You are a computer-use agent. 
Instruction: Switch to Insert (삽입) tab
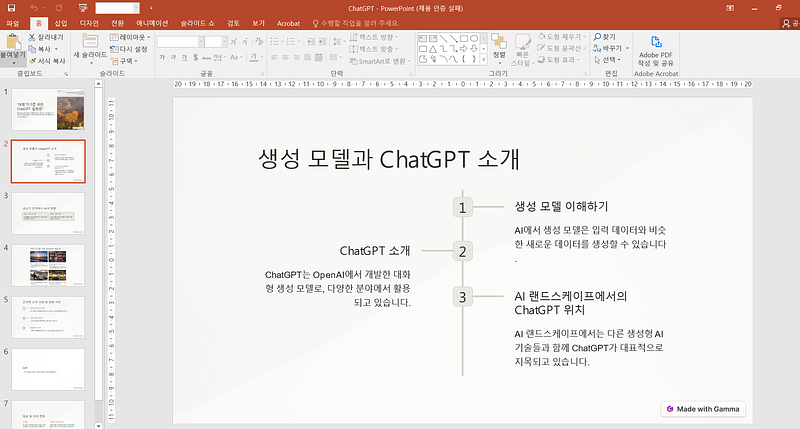(x=61, y=23)
